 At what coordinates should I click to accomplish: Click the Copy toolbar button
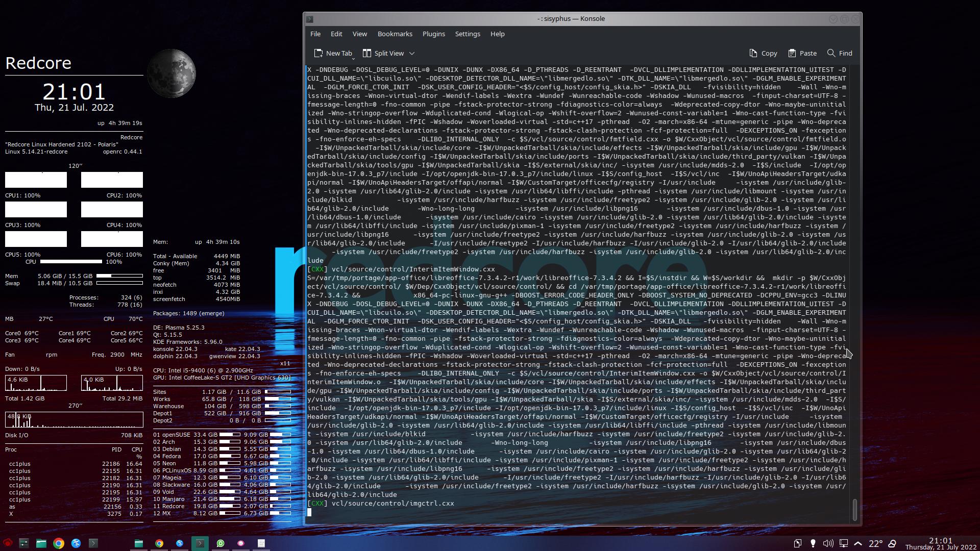(764, 53)
